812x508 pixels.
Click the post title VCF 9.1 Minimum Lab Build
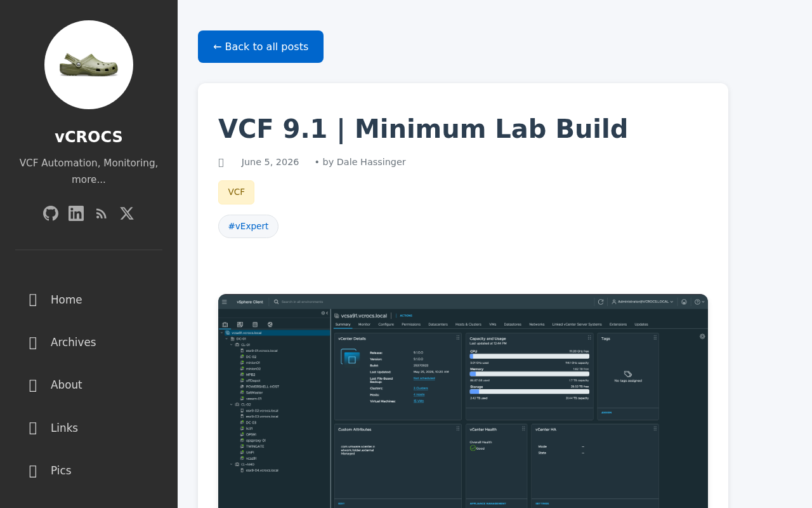point(423,129)
